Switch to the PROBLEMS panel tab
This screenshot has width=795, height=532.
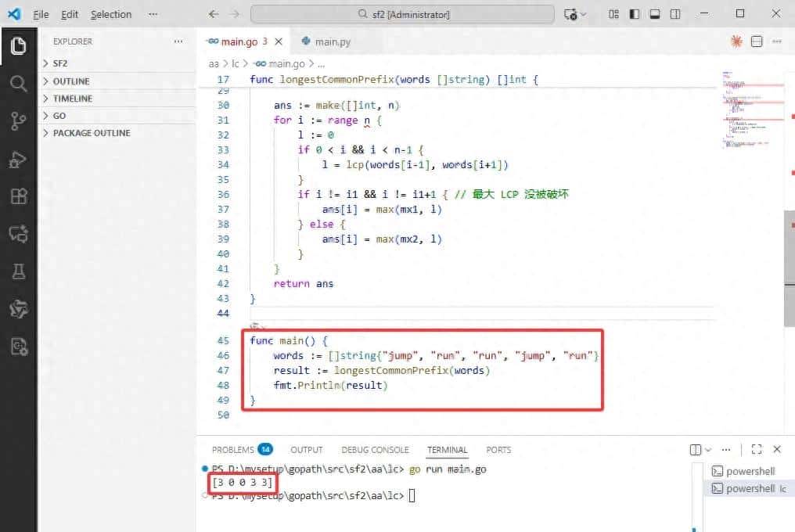(233, 450)
